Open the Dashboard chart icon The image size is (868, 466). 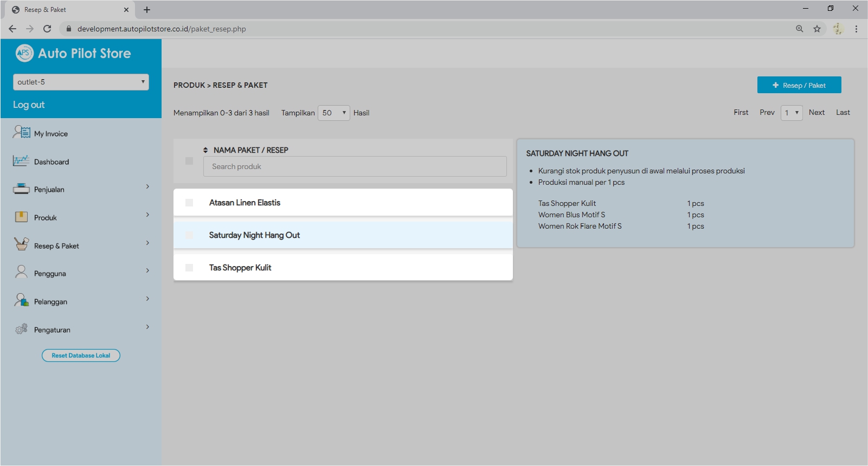tap(21, 161)
